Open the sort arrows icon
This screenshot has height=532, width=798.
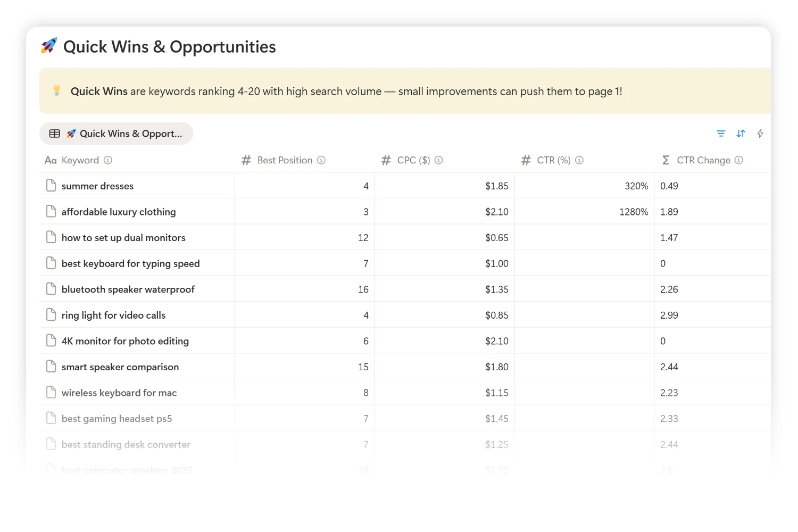click(x=741, y=134)
